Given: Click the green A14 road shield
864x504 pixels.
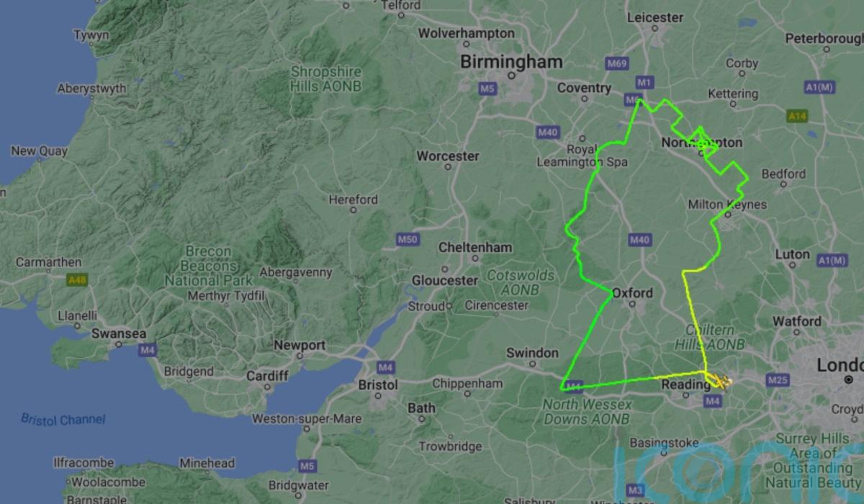Looking at the screenshot, I should click(x=796, y=115).
